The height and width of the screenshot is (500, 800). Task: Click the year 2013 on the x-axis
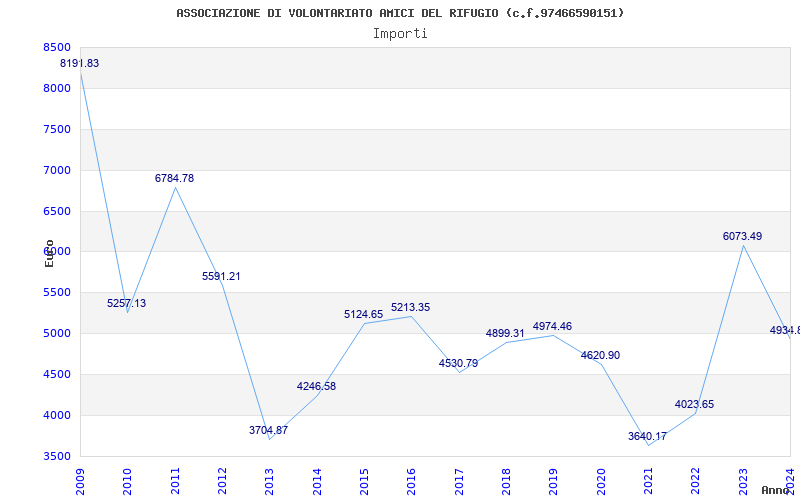click(269, 481)
